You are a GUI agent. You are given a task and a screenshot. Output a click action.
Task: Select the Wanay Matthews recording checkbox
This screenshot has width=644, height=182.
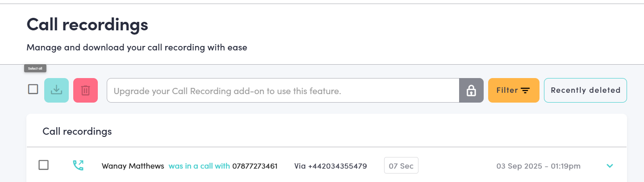[x=43, y=165]
